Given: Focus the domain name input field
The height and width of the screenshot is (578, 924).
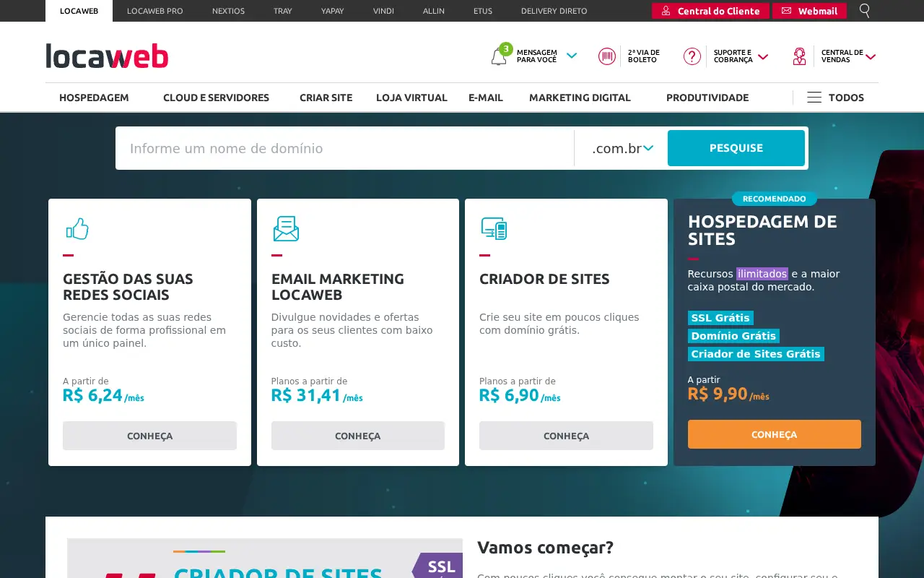Looking at the screenshot, I should [345, 148].
